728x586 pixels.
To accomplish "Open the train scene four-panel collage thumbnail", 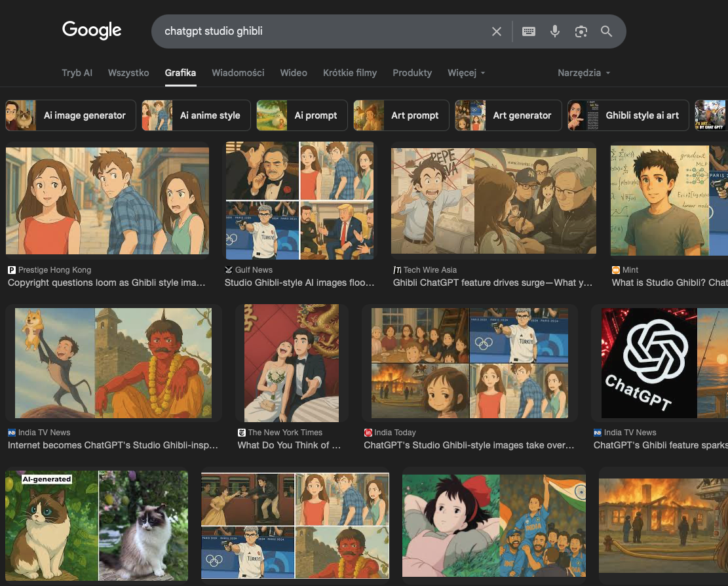I will click(x=295, y=526).
